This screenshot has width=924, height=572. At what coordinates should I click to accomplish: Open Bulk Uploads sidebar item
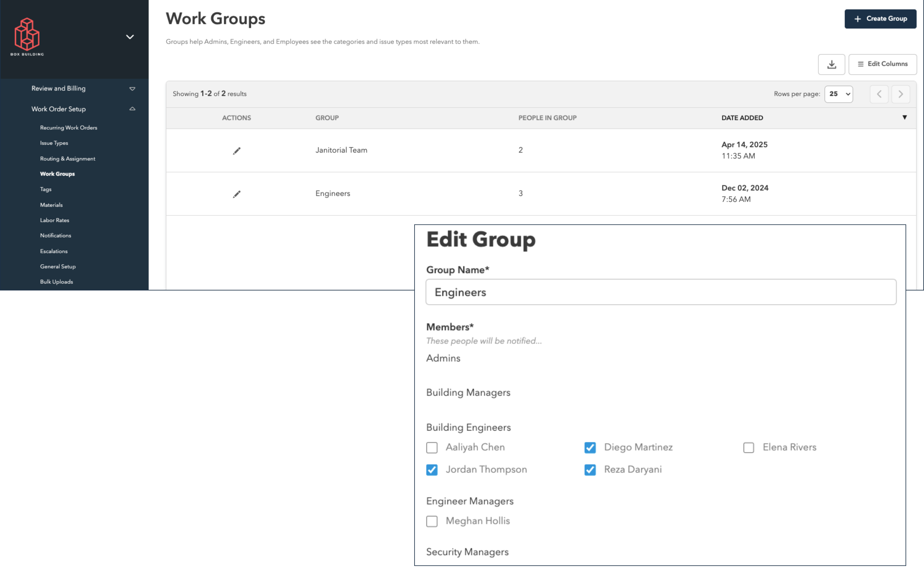(56, 282)
